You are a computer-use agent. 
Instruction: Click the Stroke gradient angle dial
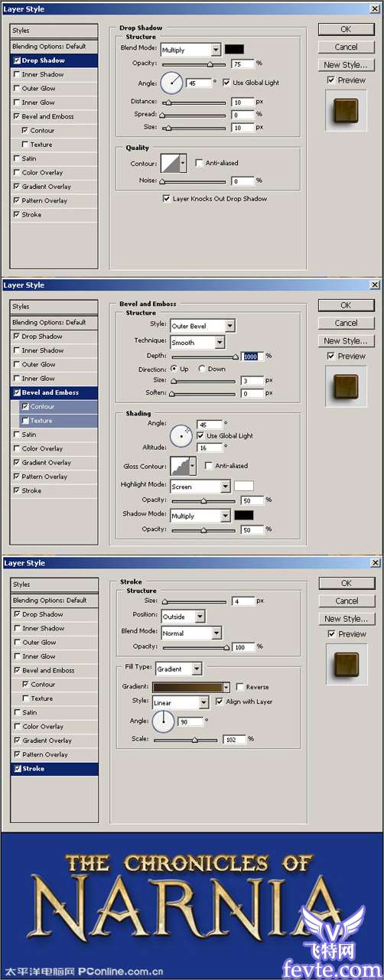164,721
